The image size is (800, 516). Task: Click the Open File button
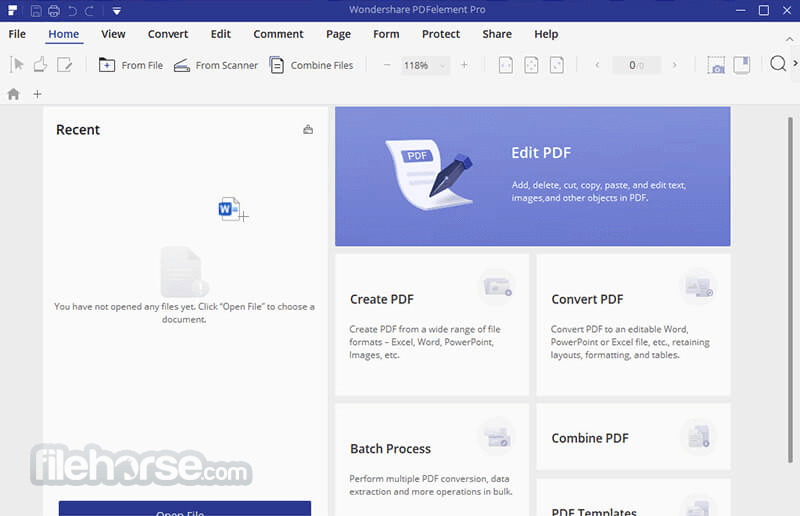point(185,508)
